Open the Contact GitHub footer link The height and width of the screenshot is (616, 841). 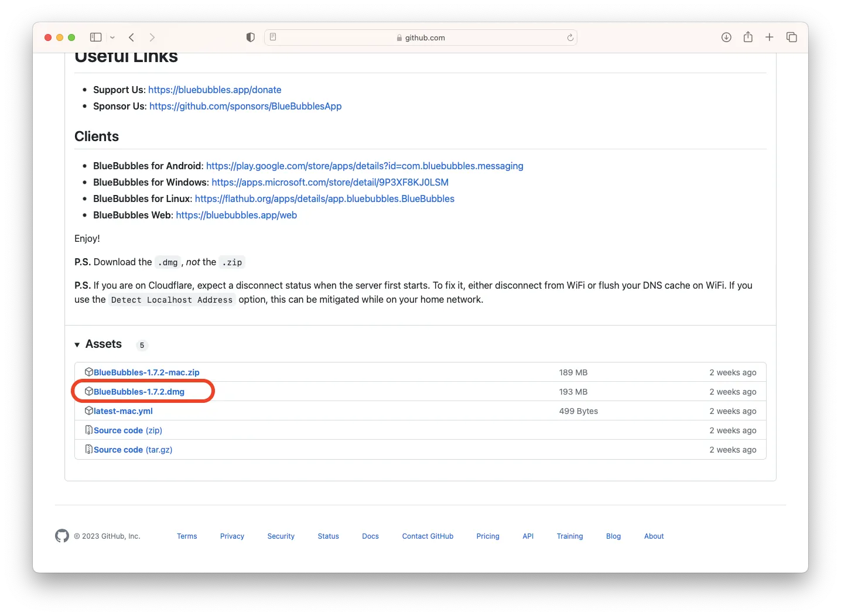point(428,536)
